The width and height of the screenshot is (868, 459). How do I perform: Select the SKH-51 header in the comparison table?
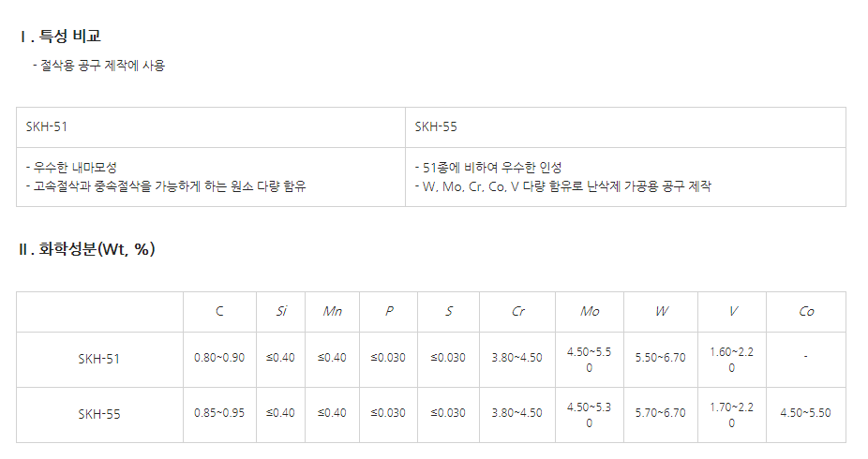tap(45, 127)
